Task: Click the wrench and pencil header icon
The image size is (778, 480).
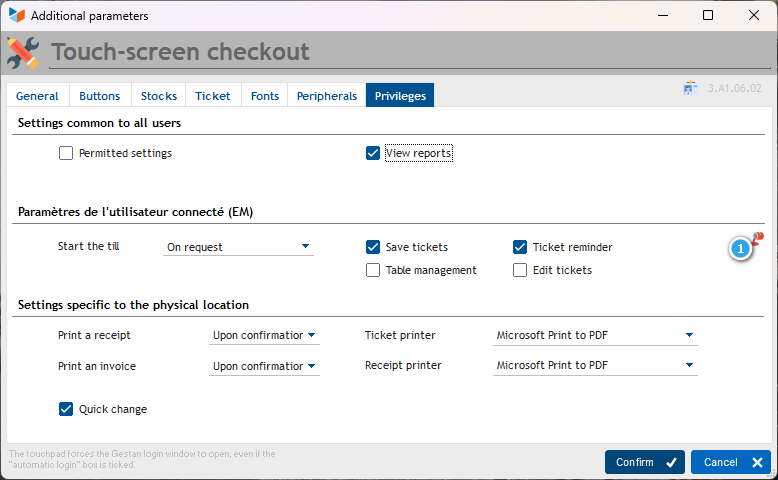Action: click(x=23, y=52)
